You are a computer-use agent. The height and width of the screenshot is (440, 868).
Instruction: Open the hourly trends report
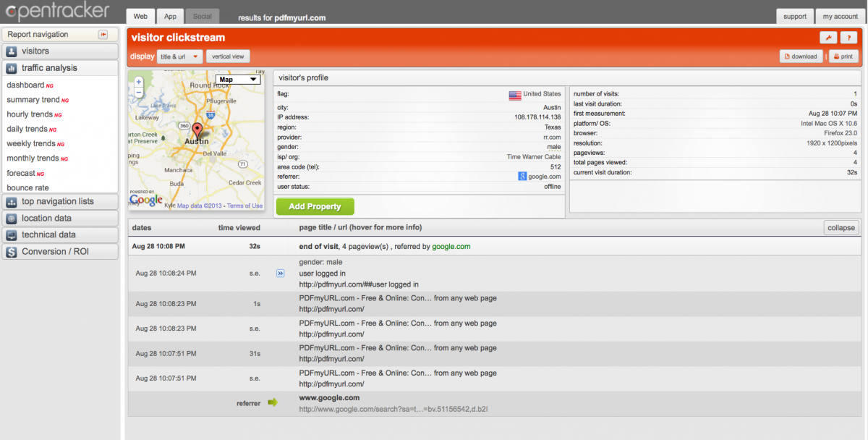coord(30,114)
